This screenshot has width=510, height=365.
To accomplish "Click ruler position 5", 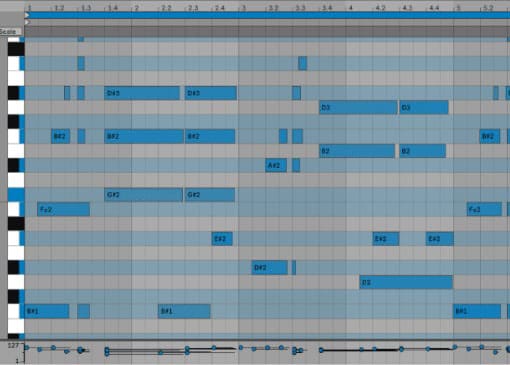I will click(458, 8).
